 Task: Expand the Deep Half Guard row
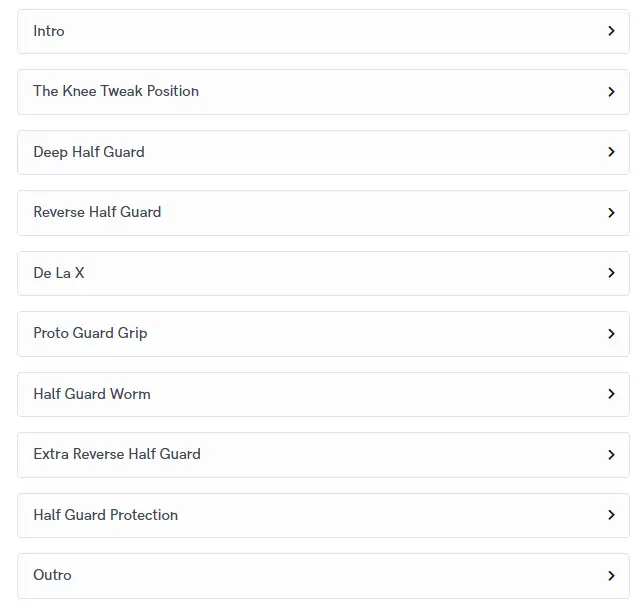[x=89, y=152]
